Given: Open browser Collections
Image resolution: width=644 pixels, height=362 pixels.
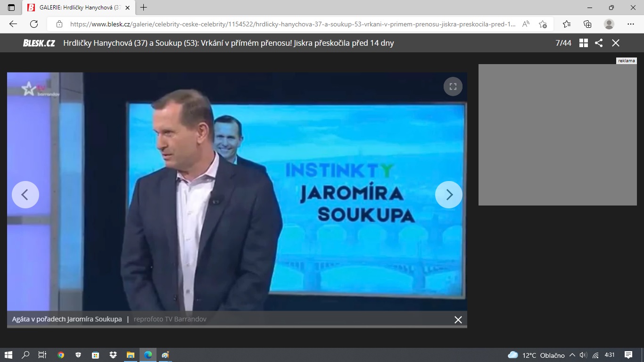Looking at the screenshot, I should [587, 24].
